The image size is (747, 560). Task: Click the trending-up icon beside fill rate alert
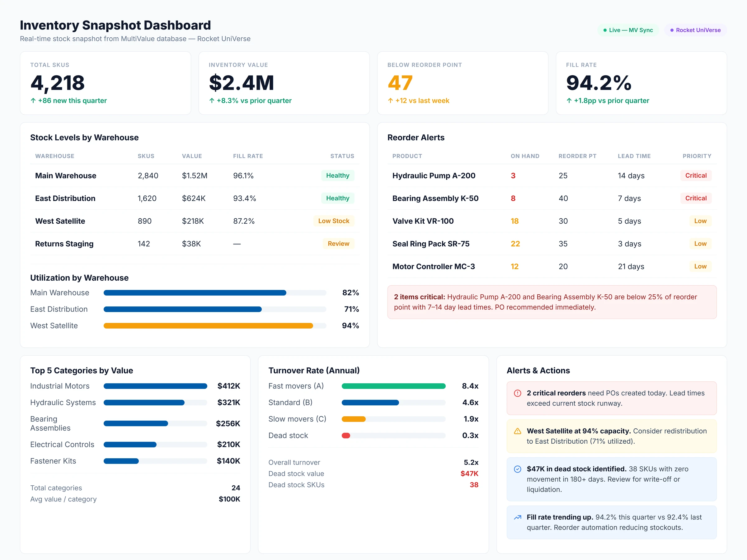click(517, 517)
